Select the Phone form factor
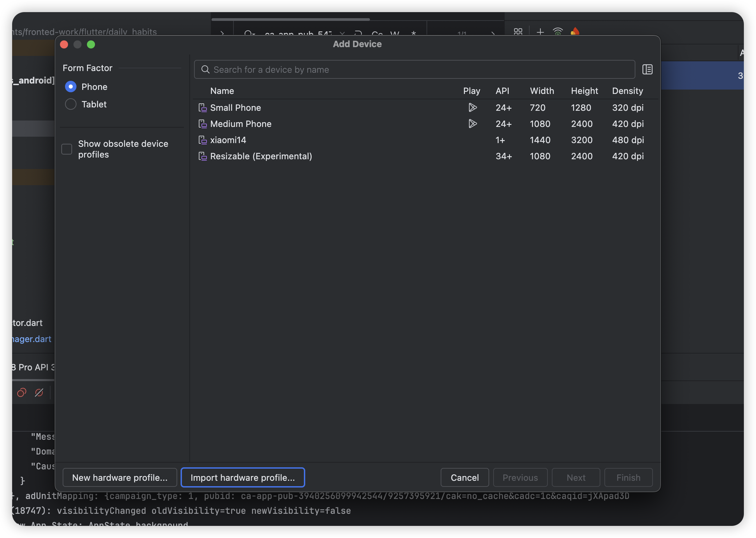This screenshot has width=756, height=538. click(71, 87)
